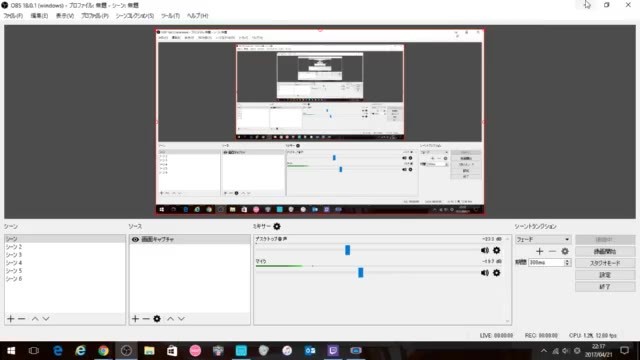Open microphone audio settings gear
The image size is (640, 360).
click(x=496, y=273)
